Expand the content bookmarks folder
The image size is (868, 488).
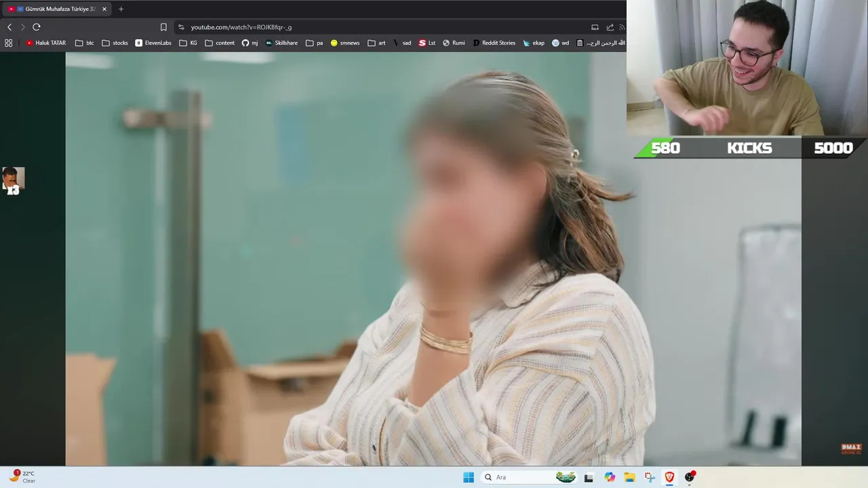pos(220,43)
